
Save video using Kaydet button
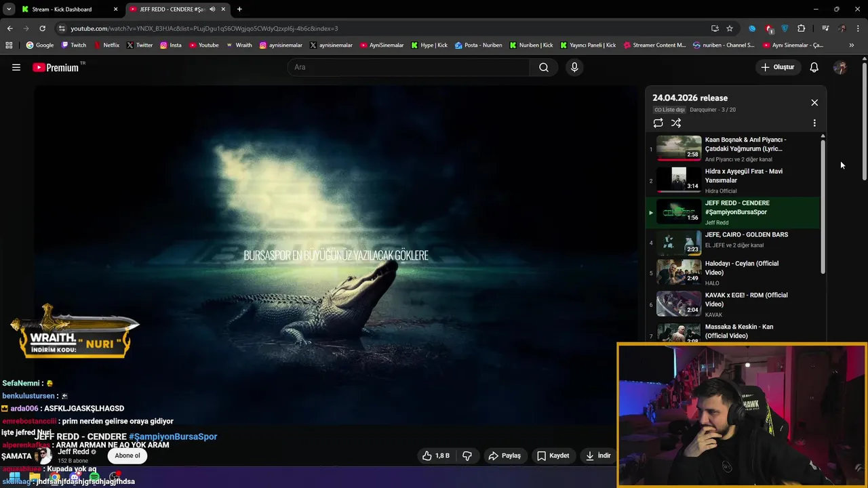tap(553, 455)
